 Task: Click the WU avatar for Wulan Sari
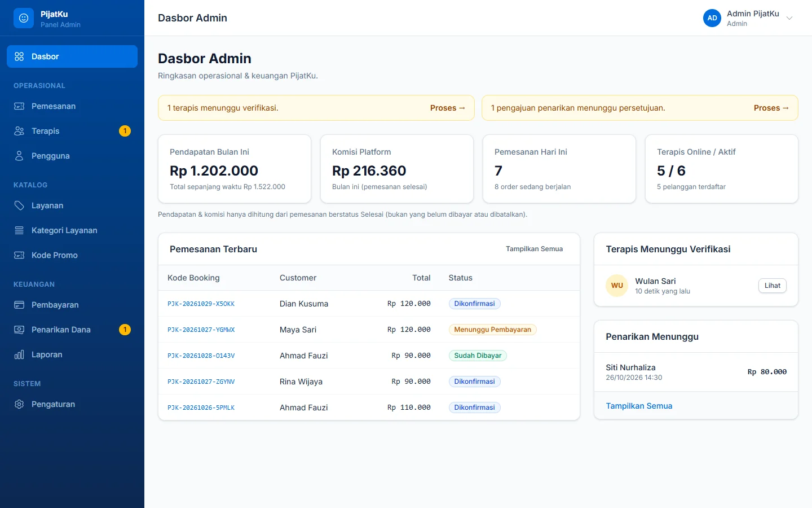tap(617, 286)
